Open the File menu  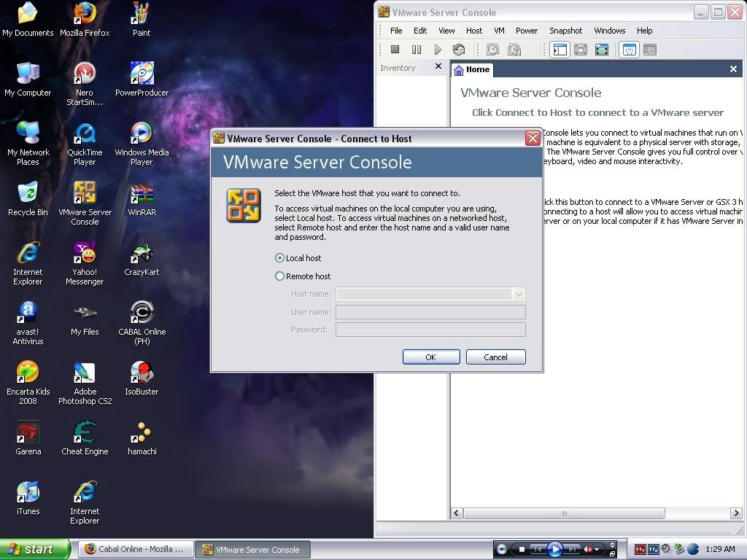pyautogui.click(x=396, y=31)
